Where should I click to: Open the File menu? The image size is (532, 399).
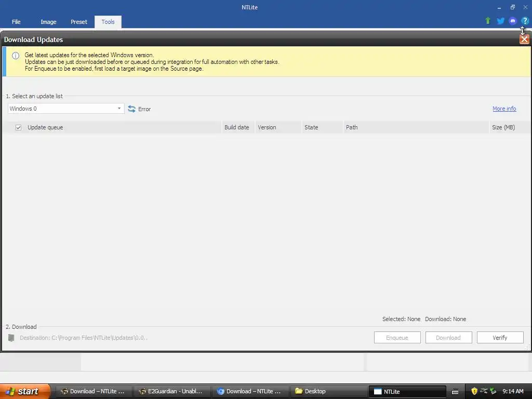click(16, 22)
